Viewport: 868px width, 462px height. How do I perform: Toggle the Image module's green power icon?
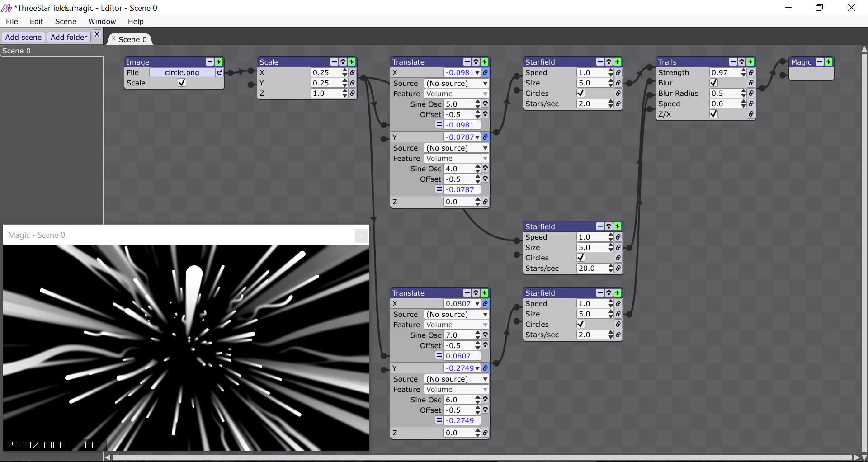pos(219,62)
